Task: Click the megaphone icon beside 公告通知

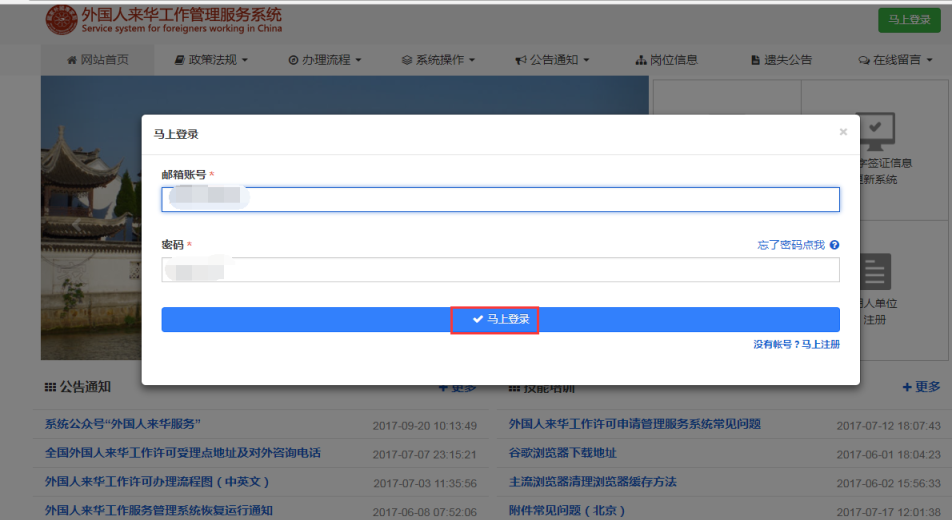Action: 520,60
